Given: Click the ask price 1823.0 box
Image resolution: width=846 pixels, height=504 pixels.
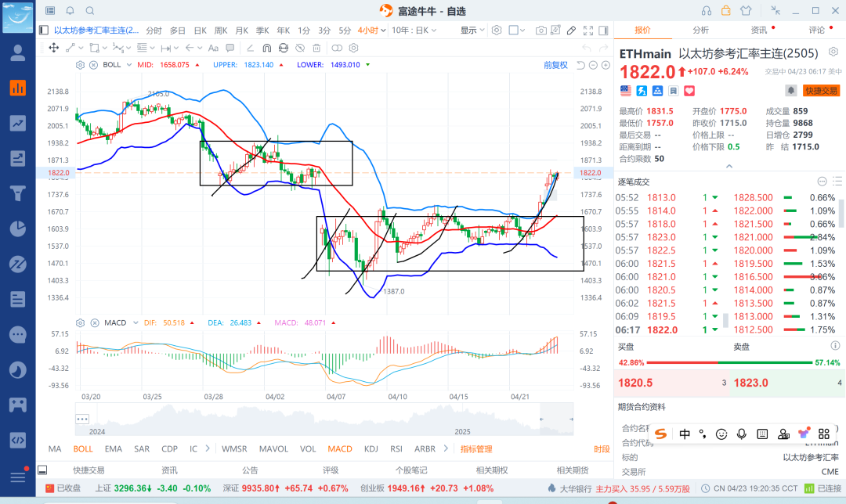Looking at the screenshot, I should tap(787, 383).
